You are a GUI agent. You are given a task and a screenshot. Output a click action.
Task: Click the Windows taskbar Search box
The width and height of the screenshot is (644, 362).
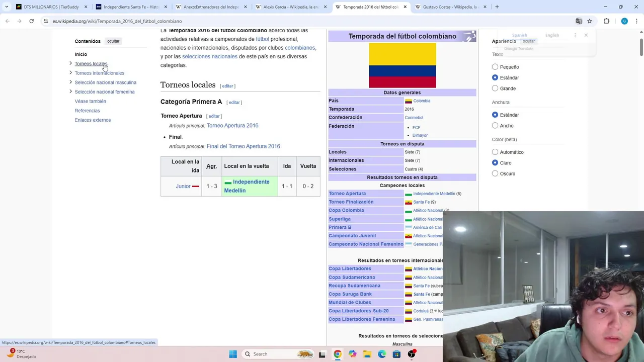click(278, 354)
